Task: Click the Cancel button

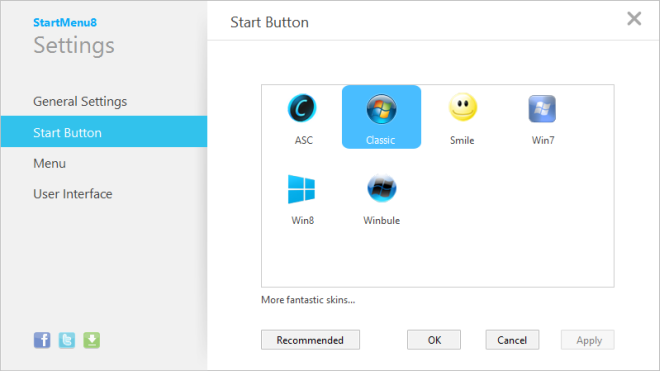Action: click(x=512, y=340)
